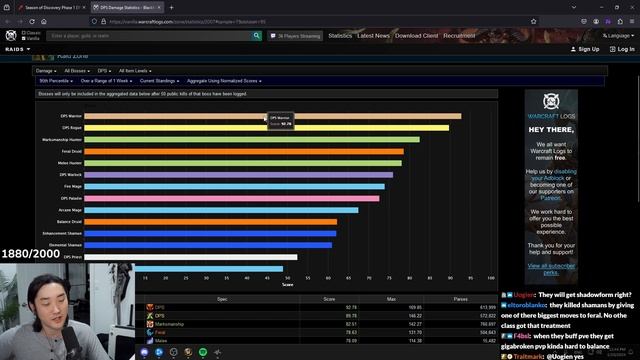Open the browser extensions puzzle icon

click(620, 21)
